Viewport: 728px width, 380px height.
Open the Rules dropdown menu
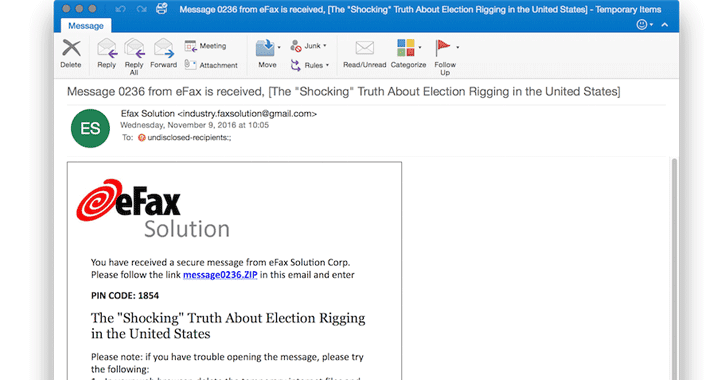click(x=327, y=65)
